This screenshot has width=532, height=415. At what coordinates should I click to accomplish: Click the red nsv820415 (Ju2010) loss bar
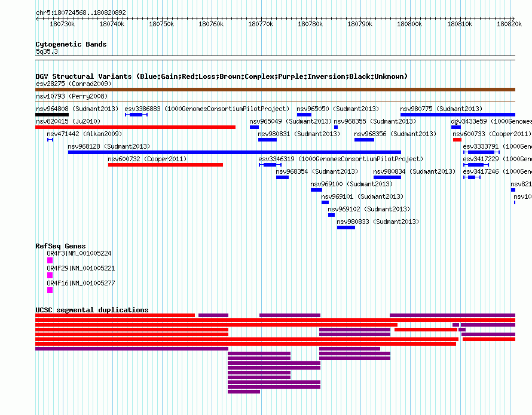pyautogui.click(x=135, y=127)
